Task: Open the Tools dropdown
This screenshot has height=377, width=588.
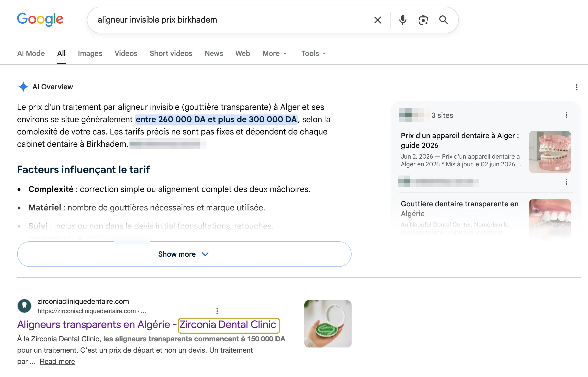Action: [x=314, y=53]
